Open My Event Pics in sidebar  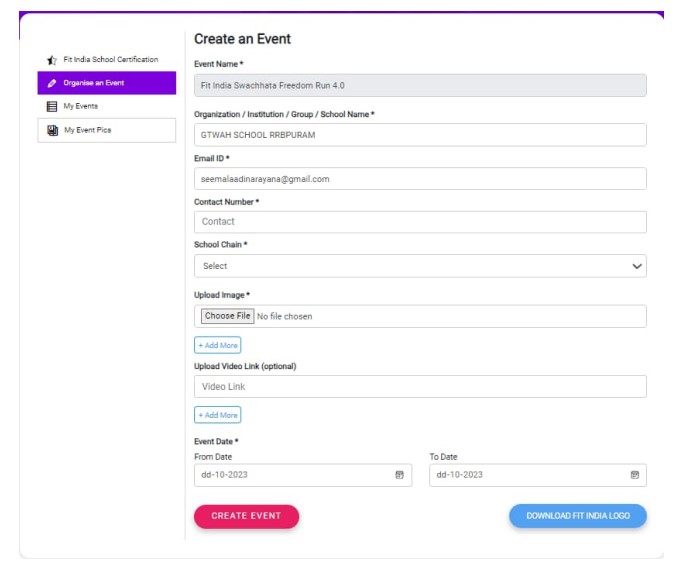click(x=107, y=130)
